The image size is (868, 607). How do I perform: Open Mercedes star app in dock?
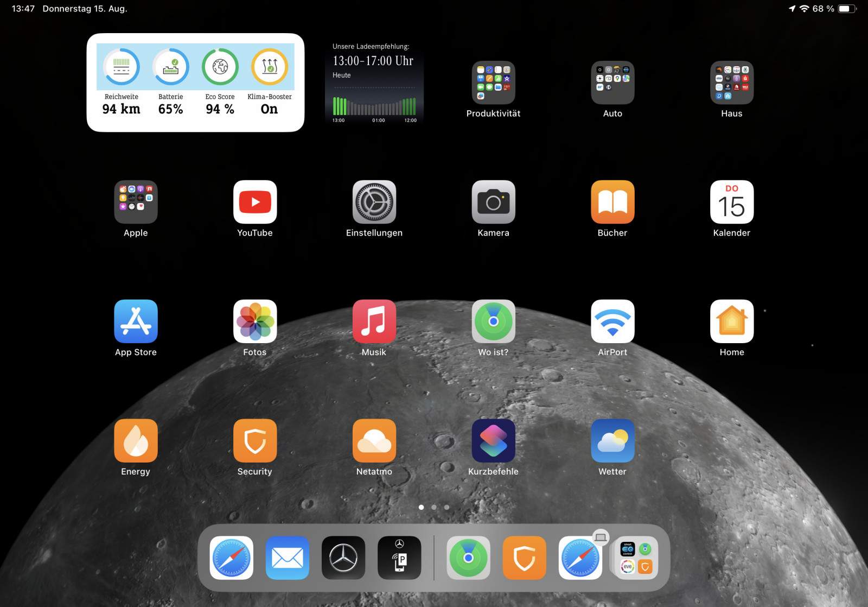(x=343, y=558)
